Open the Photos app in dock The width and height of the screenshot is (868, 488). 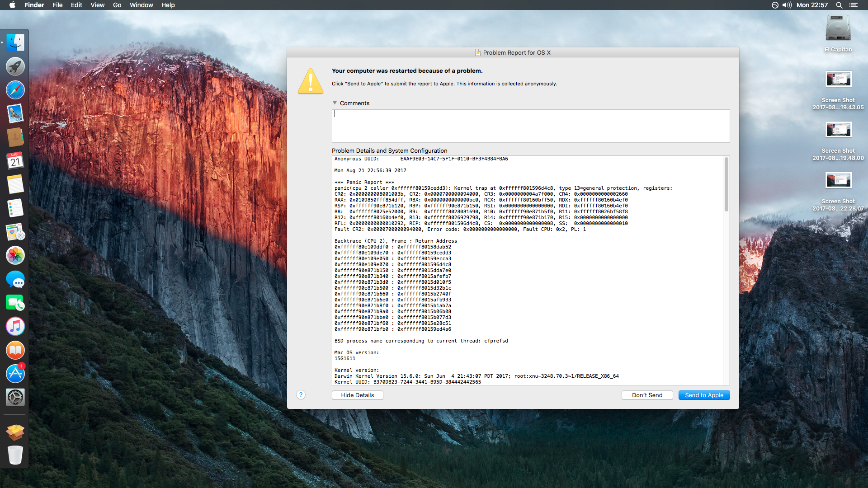click(x=15, y=255)
